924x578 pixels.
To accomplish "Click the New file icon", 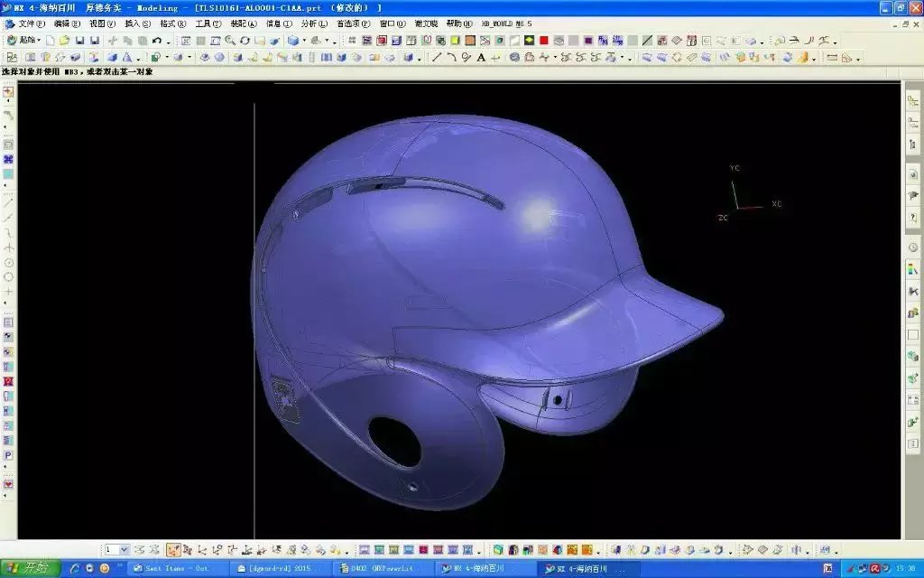I will click(x=51, y=41).
